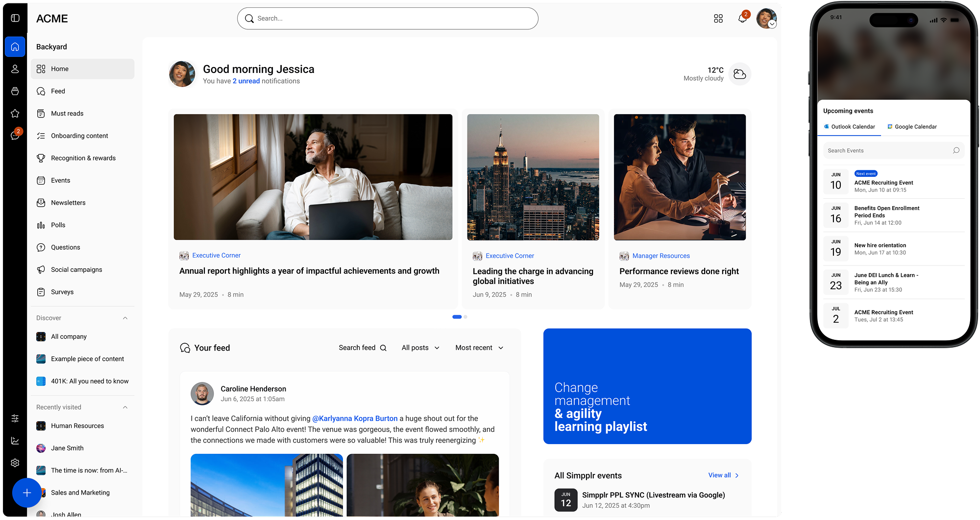Open Events in the sidebar
980x520 pixels.
click(82, 180)
